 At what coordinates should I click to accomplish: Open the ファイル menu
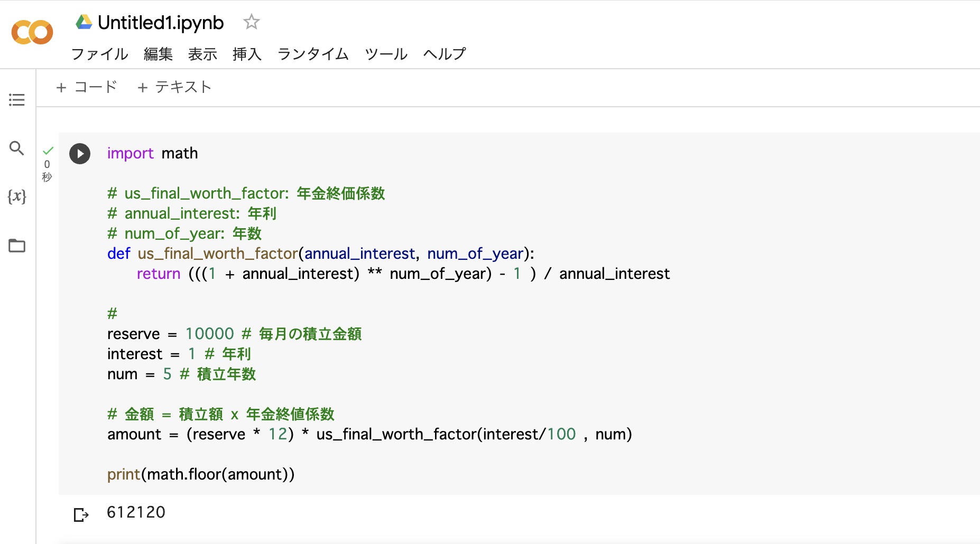coord(99,54)
